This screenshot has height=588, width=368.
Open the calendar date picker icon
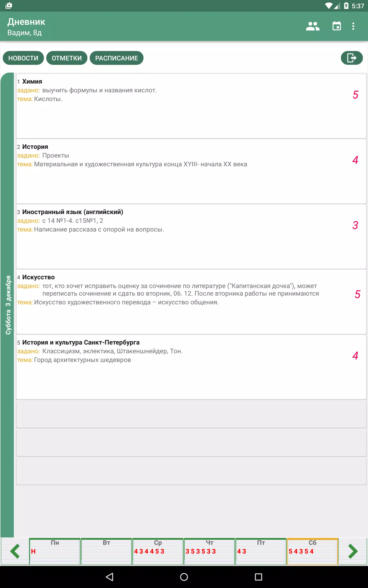tap(336, 26)
